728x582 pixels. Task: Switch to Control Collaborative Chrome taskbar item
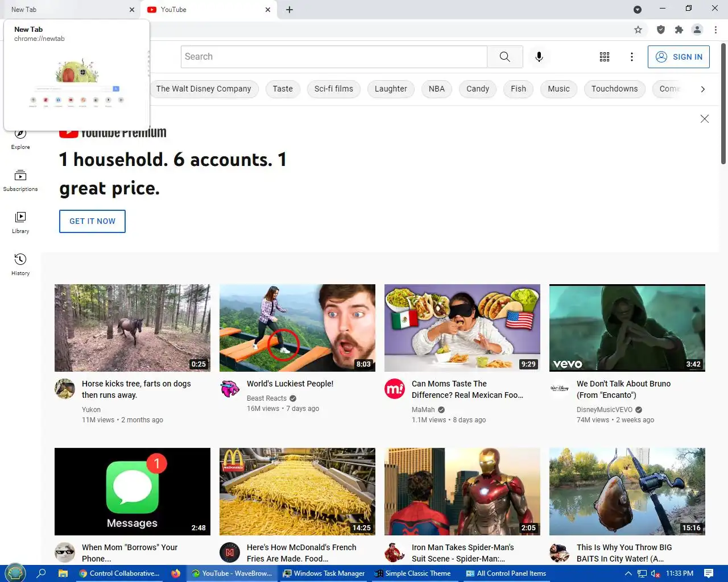120,573
